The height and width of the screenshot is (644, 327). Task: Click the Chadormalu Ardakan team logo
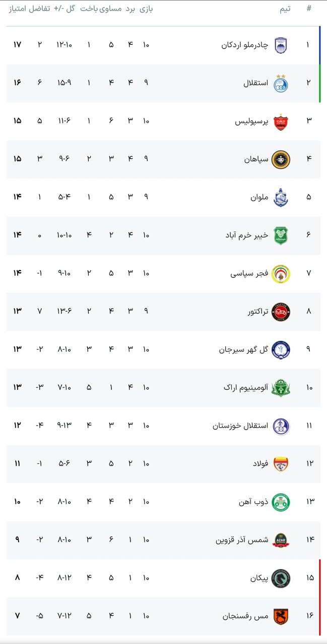(x=281, y=45)
